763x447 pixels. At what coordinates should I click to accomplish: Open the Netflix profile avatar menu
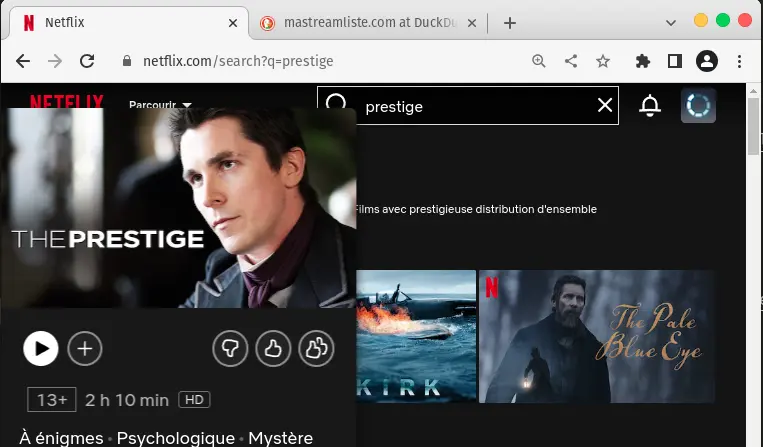(698, 105)
